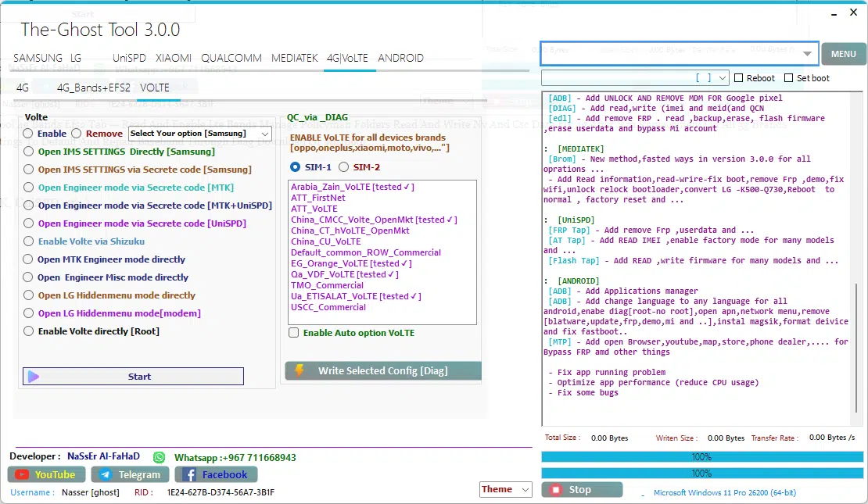Viewport: 868px width, 504px height.
Task: Select the Remove radio button
Action: [77, 134]
